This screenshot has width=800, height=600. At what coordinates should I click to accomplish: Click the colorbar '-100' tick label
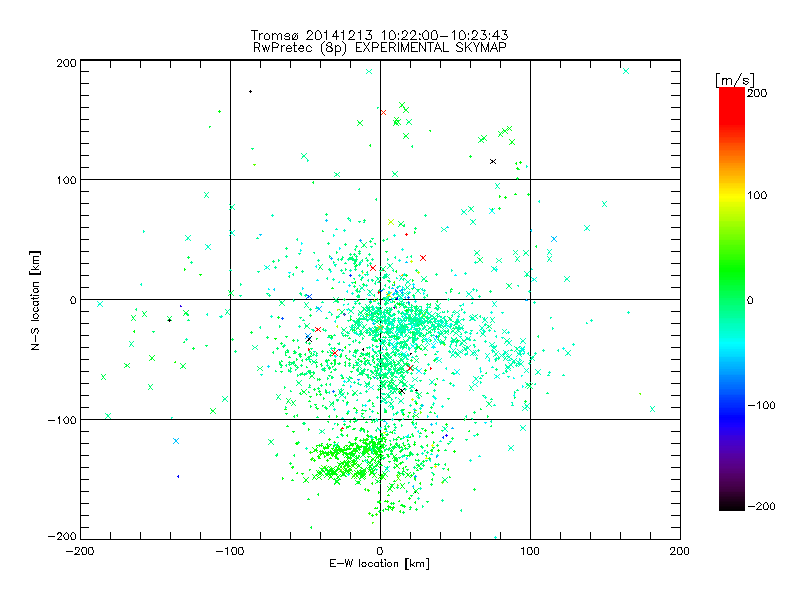pyautogui.click(x=761, y=405)
